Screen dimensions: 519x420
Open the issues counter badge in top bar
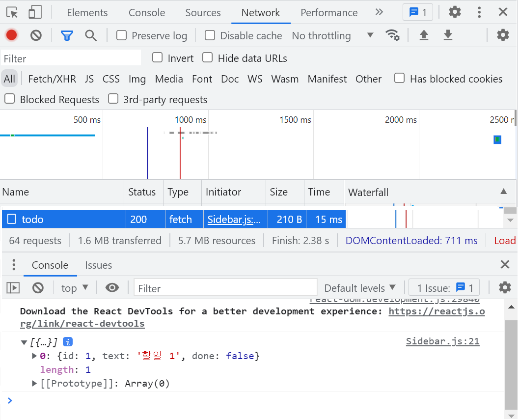[418, 13]
